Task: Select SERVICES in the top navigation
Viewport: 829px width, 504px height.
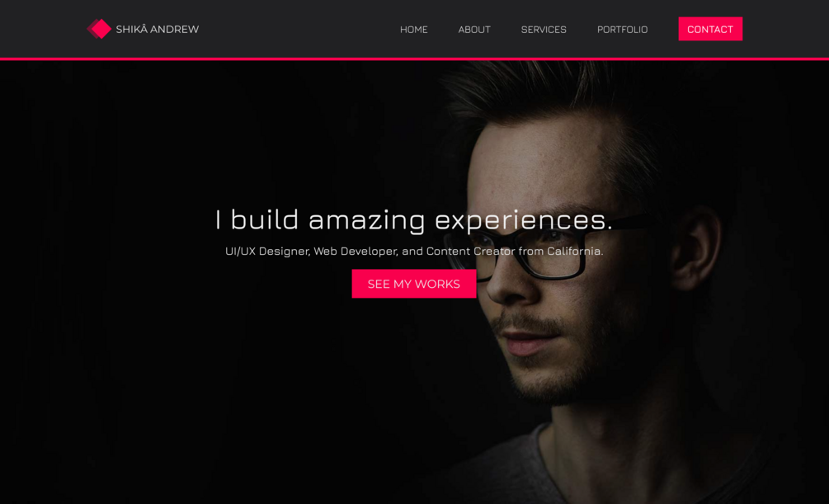Action: [x=544, y=30]
